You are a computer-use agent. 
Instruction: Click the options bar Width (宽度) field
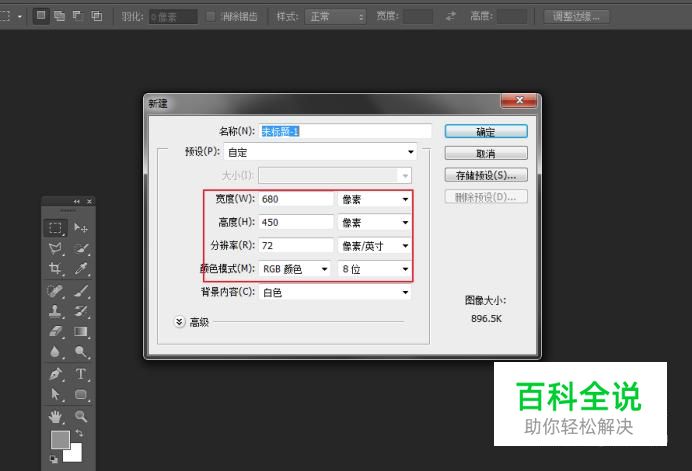tap(418, 17)
